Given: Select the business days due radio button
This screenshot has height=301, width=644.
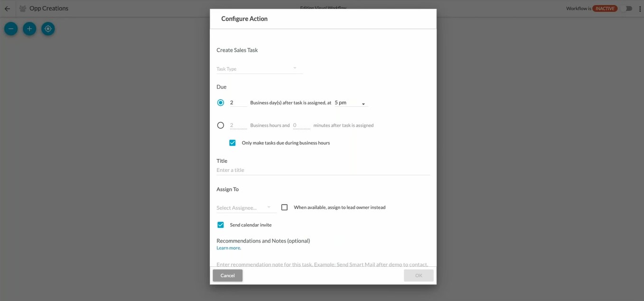Looking at the screenshot, I should (221, 103).
